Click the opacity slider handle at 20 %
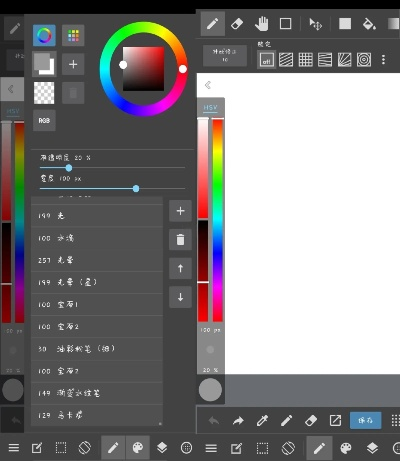The height and width of the screenshot is (461, 400). 69,168
